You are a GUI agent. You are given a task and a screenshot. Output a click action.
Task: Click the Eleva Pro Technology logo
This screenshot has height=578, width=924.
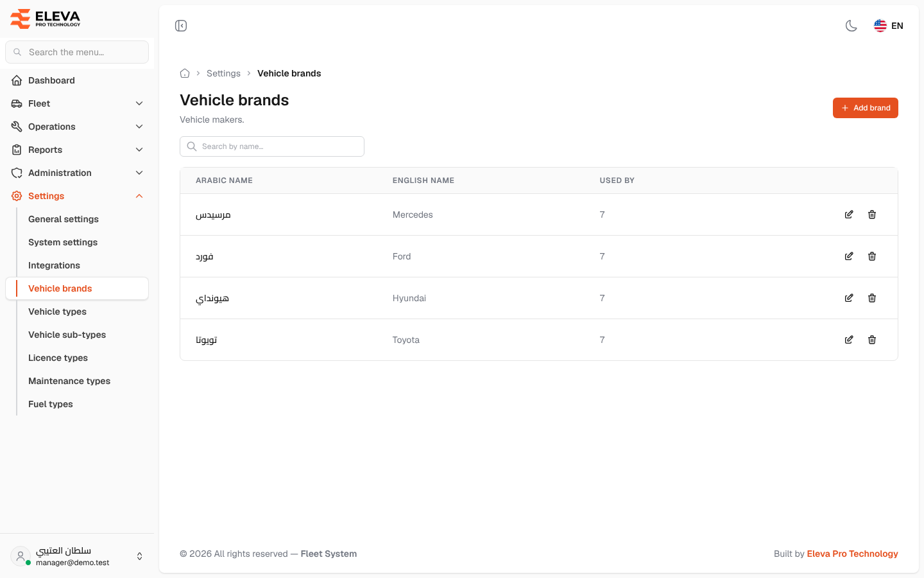tap(46, 19)
